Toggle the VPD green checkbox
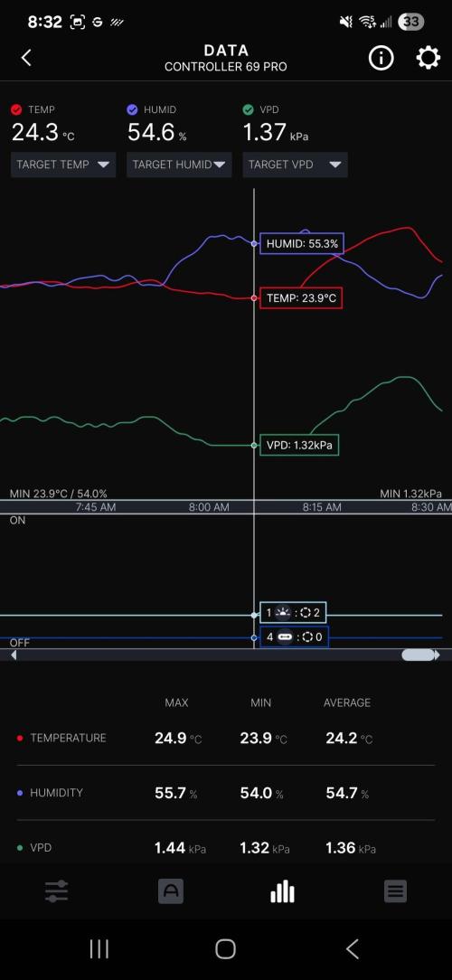The width and height of the screenshot is (452, 980). coord(249,109)
